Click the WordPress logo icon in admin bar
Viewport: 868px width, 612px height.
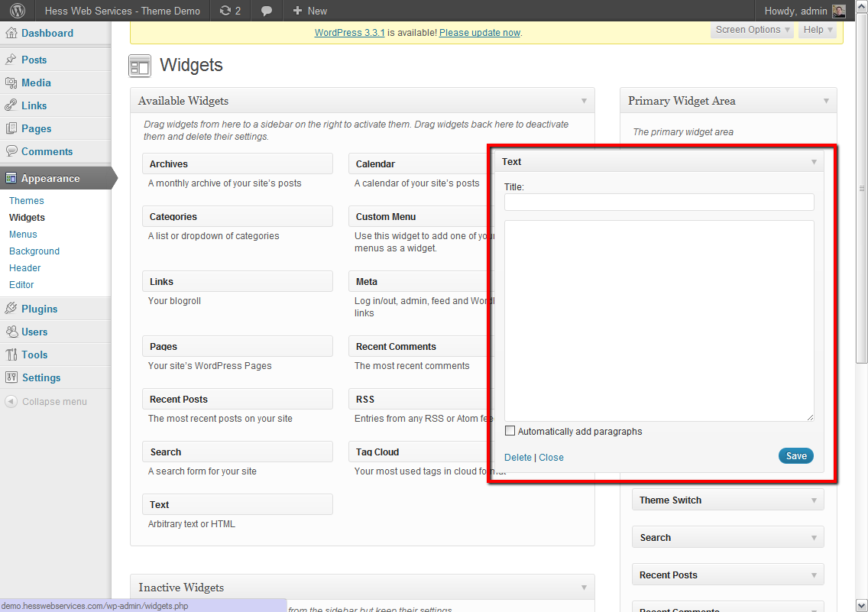pyautogui.click(x=18, y=11)
